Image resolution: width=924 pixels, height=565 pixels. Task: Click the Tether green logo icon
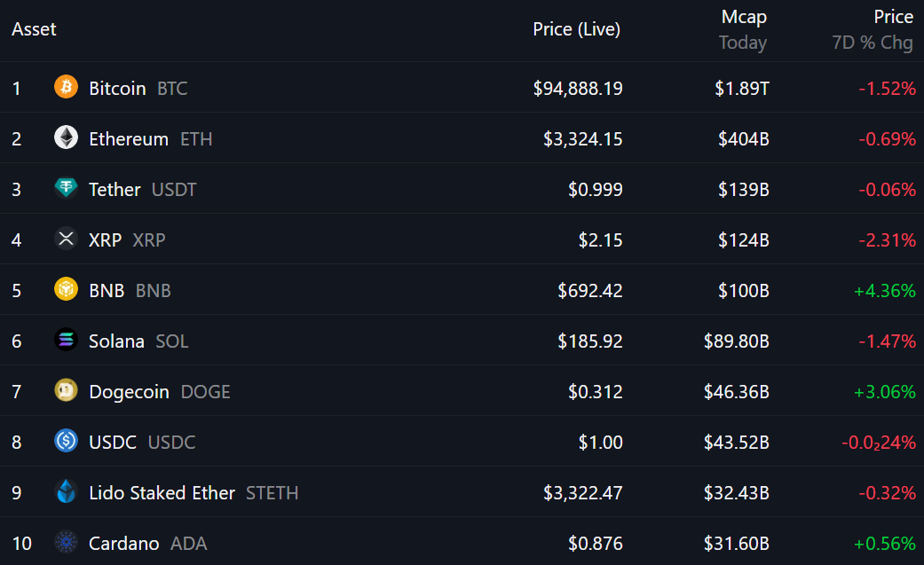(x=66, y=189)
